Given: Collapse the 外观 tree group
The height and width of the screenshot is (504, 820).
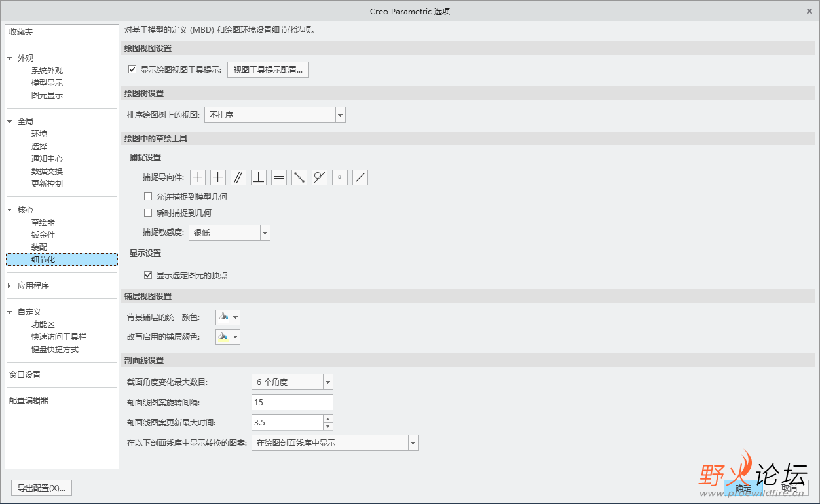Looking at the screenshot, I should [10, 58].
